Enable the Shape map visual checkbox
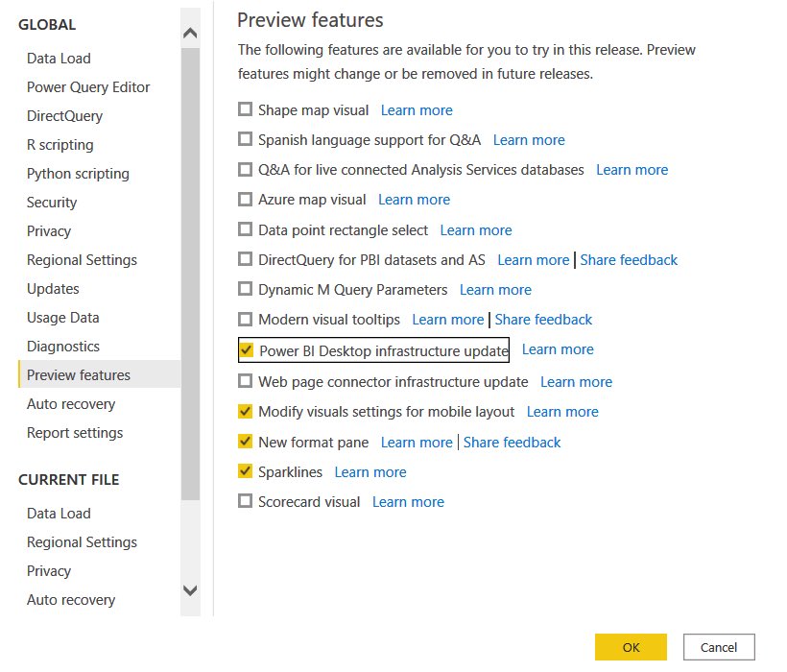This screenshot has height=672, width=787. point(245,109)
